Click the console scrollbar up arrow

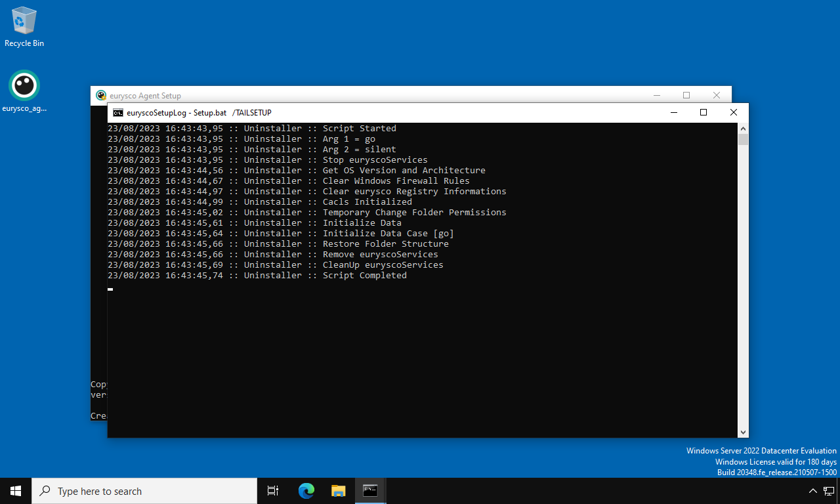tap(743, 128)
